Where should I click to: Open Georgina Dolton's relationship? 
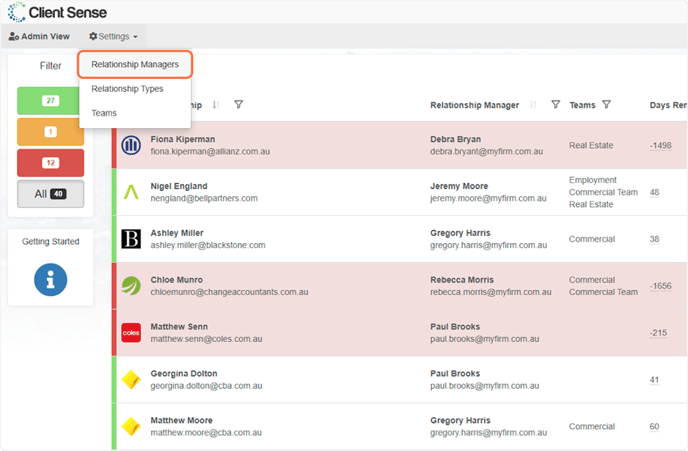click(x=184, y=374)
